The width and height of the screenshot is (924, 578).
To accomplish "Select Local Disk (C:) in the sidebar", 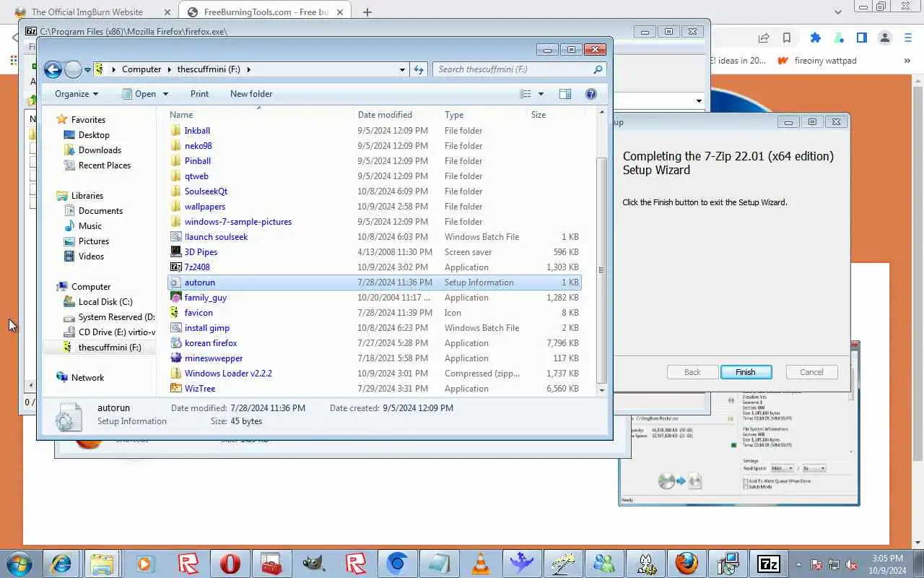I will coord(105,302).
